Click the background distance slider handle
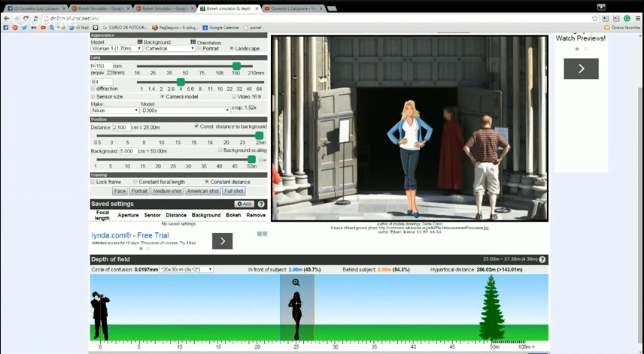Viewport: 644px width, 354px height. tap(251, 159)
